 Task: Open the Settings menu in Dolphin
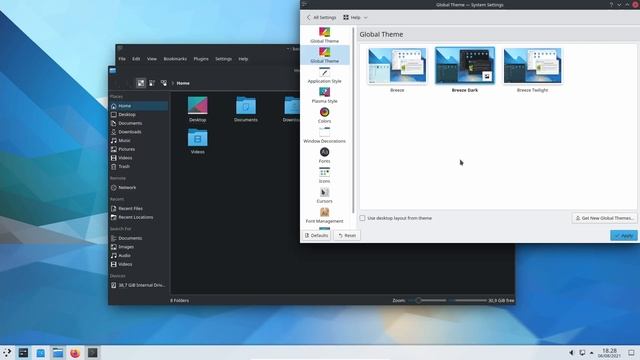pos(223,59)
